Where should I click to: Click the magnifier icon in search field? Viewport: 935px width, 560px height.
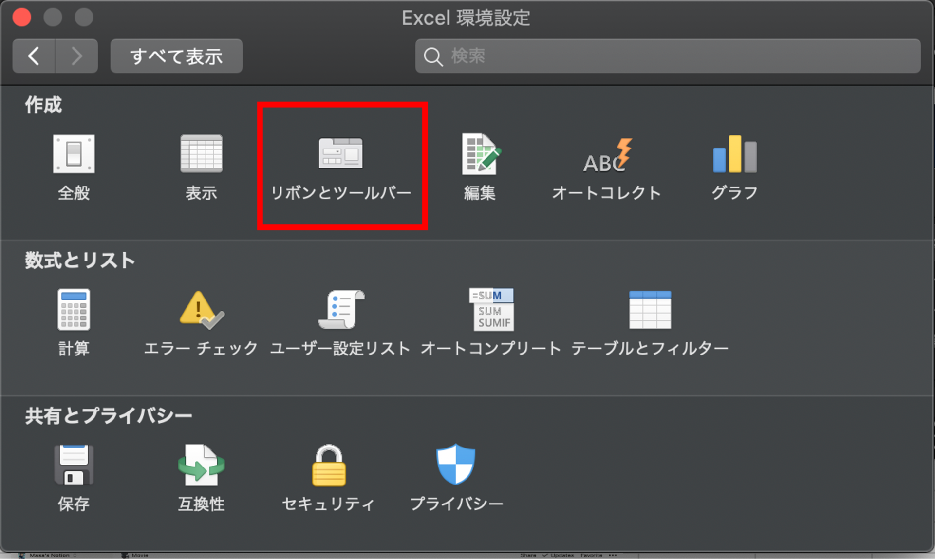(433, 56)
